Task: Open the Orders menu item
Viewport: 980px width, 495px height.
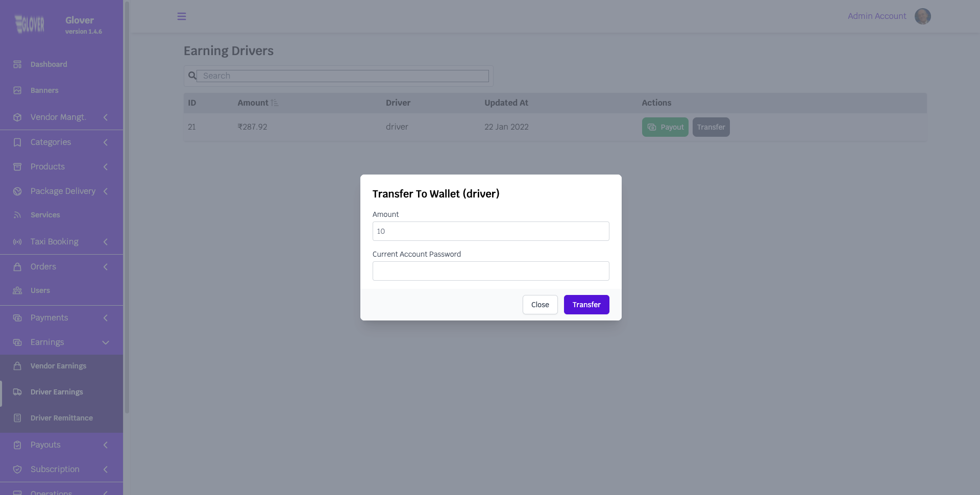Action: pyautogui.click(x=43, y=266)
